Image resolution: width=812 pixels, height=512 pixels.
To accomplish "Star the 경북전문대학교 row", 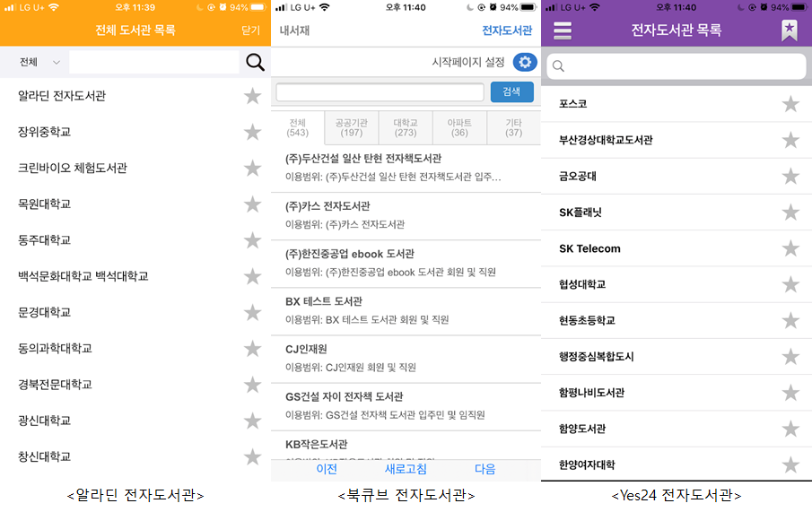I will pyautogui.click(x=253, y=385).
